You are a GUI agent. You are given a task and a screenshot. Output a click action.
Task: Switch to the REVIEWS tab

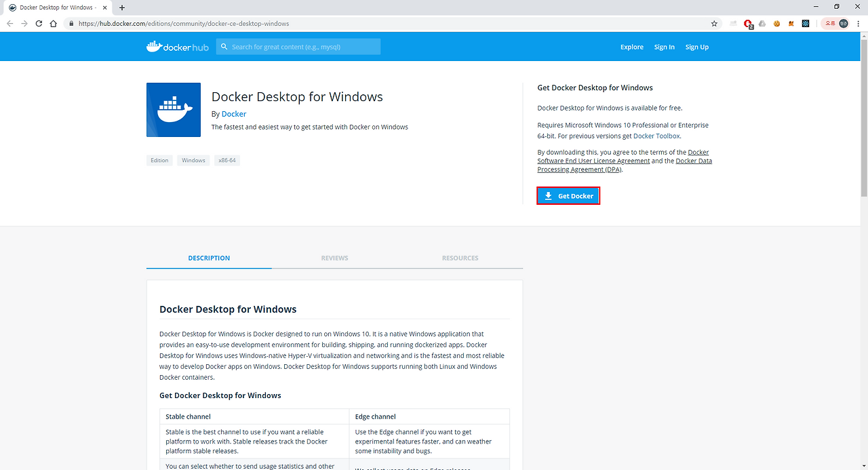(x=334, y=258)
